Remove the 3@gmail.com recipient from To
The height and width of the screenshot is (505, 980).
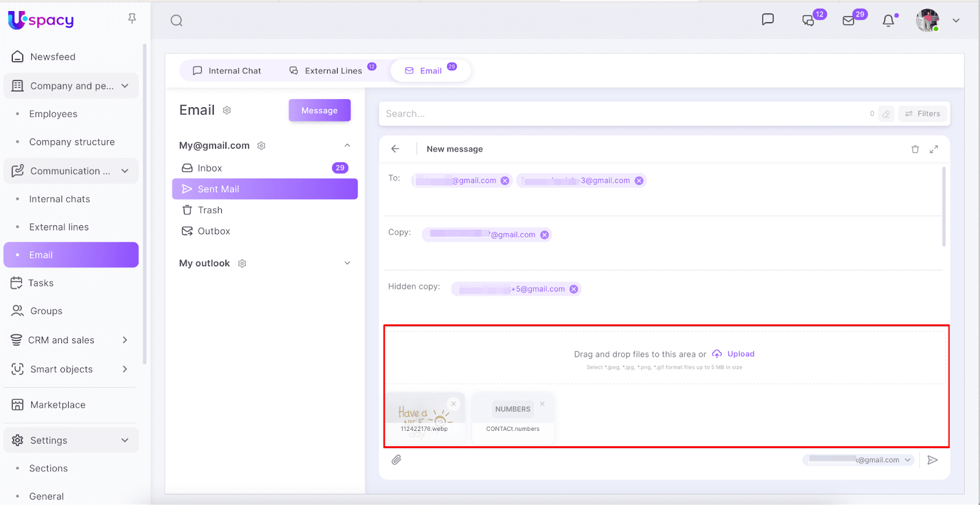coord(639,181)
